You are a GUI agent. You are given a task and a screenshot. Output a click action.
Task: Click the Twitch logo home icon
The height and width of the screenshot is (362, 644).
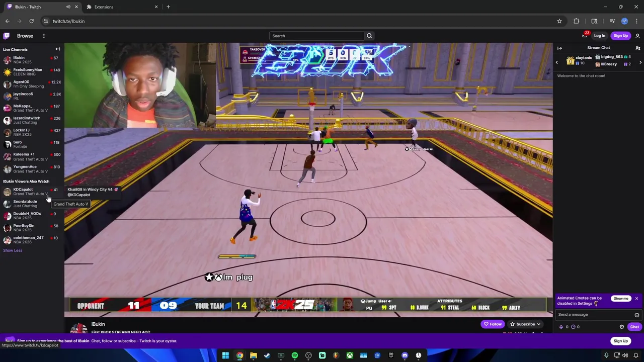tap(6, 36)
